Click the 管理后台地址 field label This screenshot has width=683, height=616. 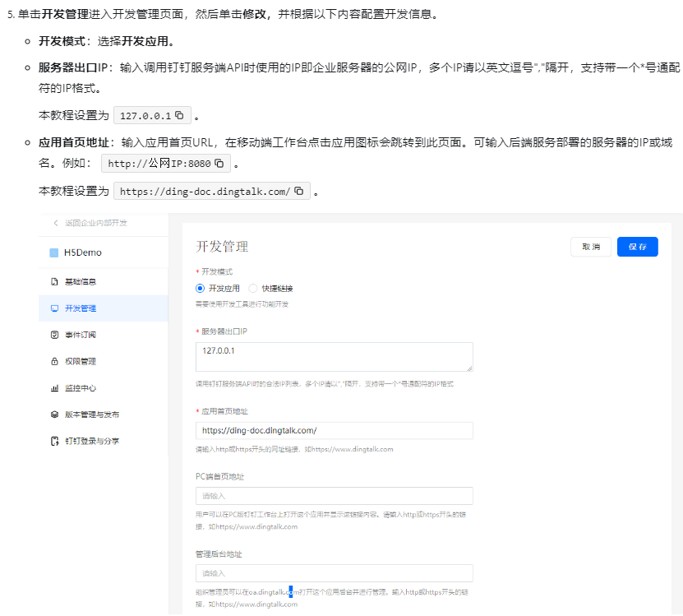tap(219, 554)
